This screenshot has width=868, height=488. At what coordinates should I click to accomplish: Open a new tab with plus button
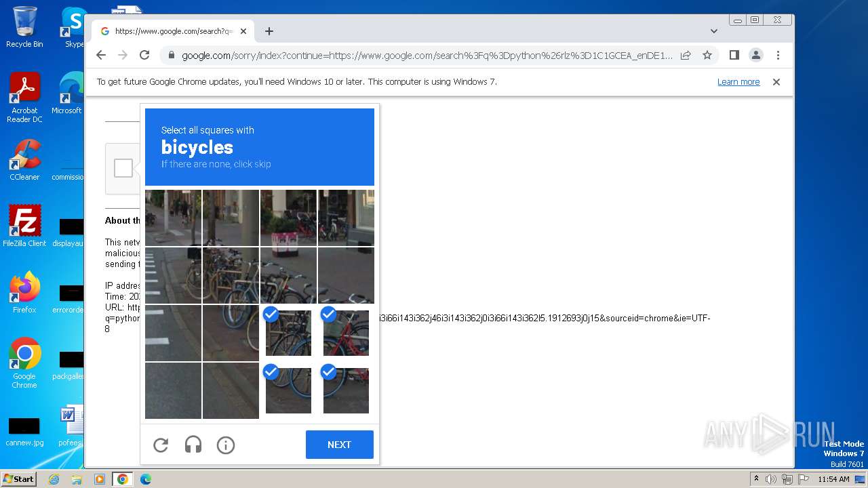[x=269, y=31]
